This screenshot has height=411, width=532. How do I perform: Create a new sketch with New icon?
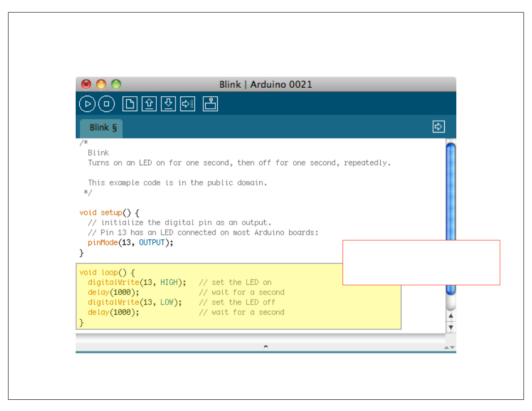pos(130,104)
